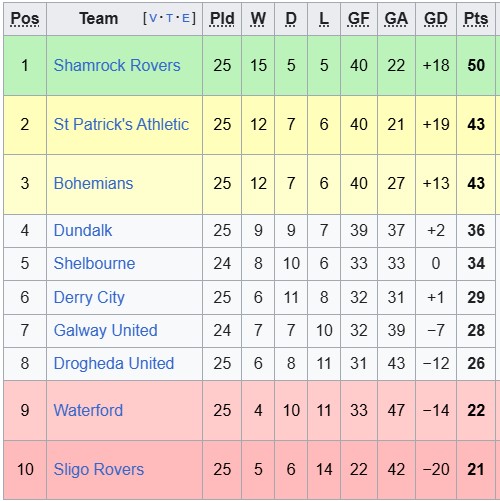Click the E edit template link
The width and height of the screenshot is (500, 501).
[185, 18]
